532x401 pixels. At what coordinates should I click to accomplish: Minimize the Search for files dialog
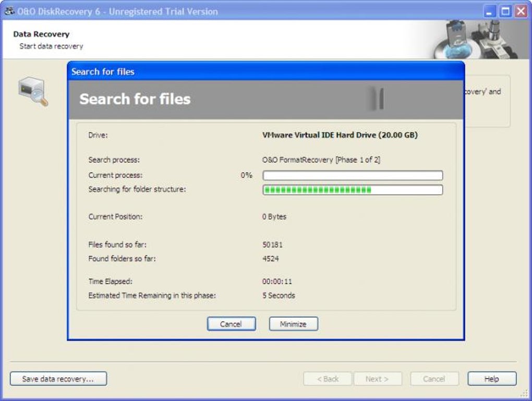[x=294, y=324]
